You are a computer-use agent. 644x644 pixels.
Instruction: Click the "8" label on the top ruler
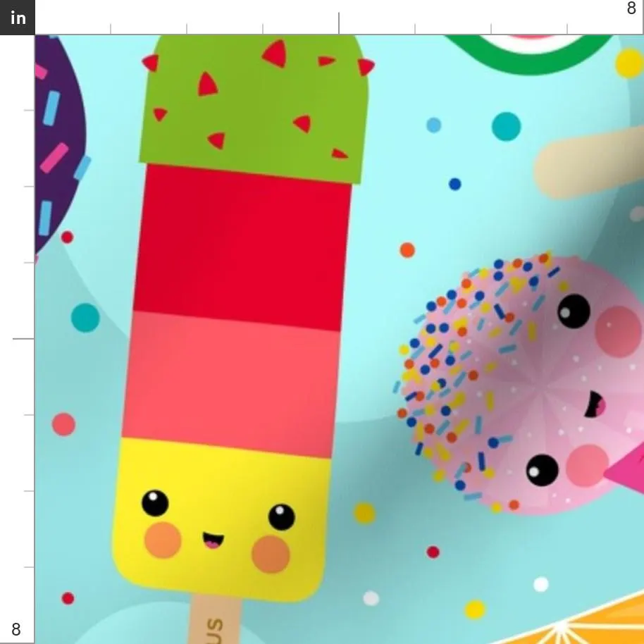tap(631, 8)
